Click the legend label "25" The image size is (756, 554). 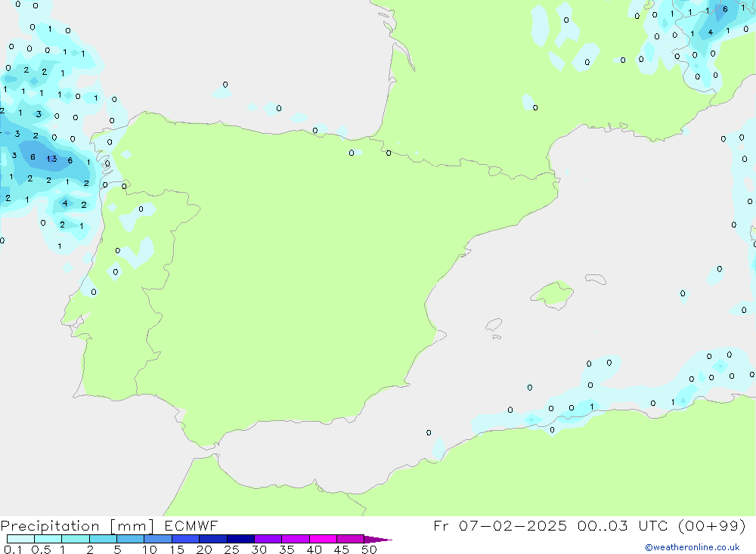pyautogui.click(x=232, y=549)
